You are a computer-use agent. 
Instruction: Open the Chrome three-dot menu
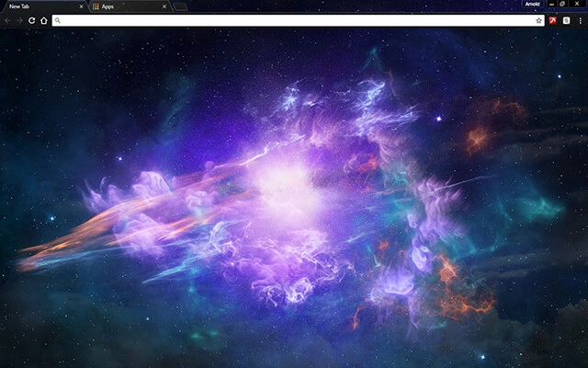tap(580, 20)
